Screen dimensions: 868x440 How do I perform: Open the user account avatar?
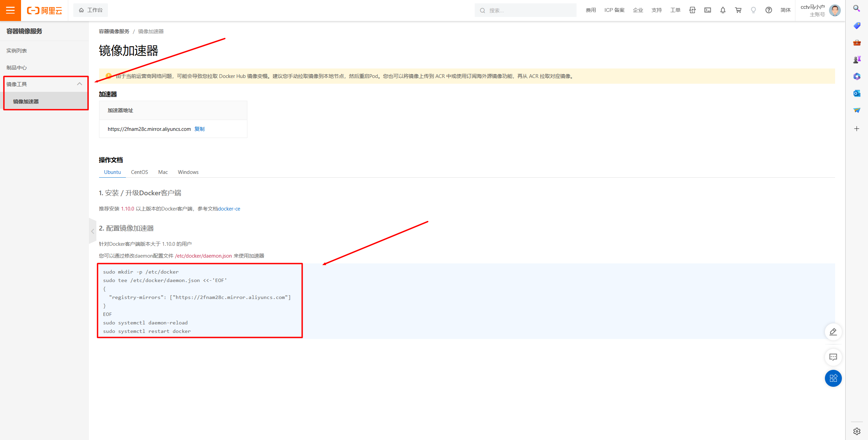pos(835,10)
